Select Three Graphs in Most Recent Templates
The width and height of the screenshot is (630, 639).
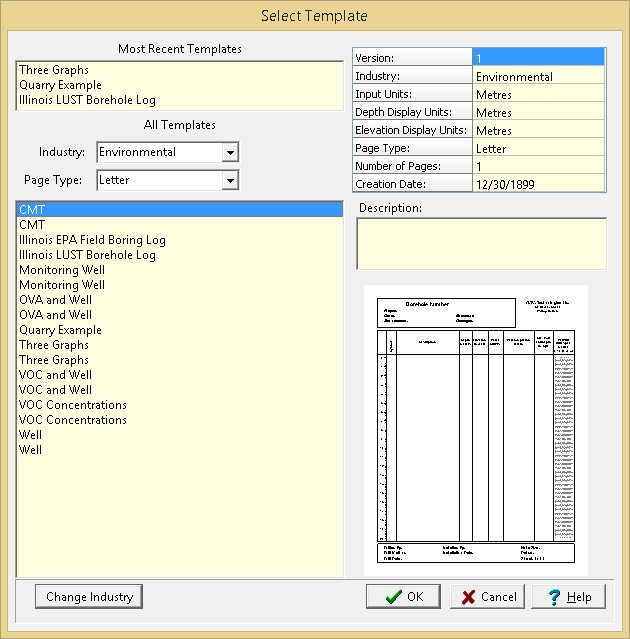click(54, 70)
